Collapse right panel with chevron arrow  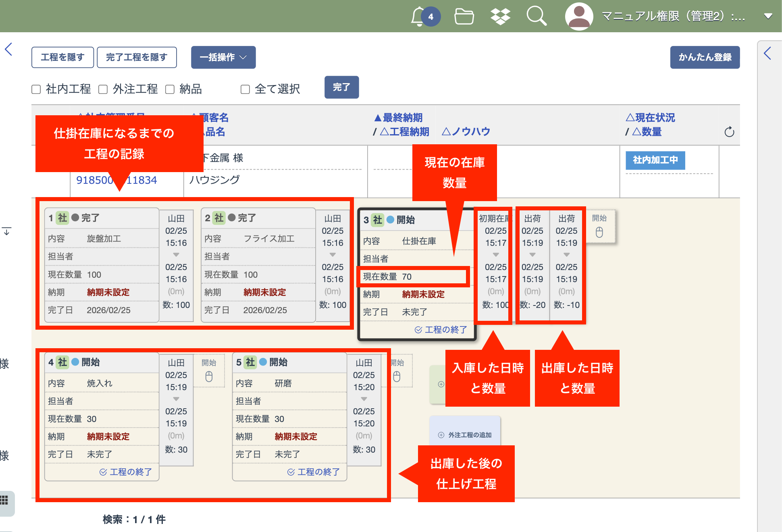[x=767, y=53]
